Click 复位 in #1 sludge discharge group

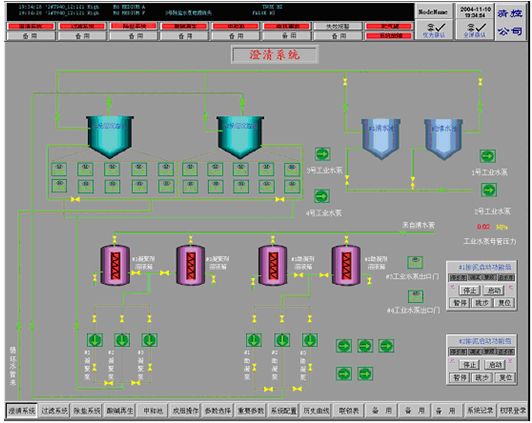505,303
